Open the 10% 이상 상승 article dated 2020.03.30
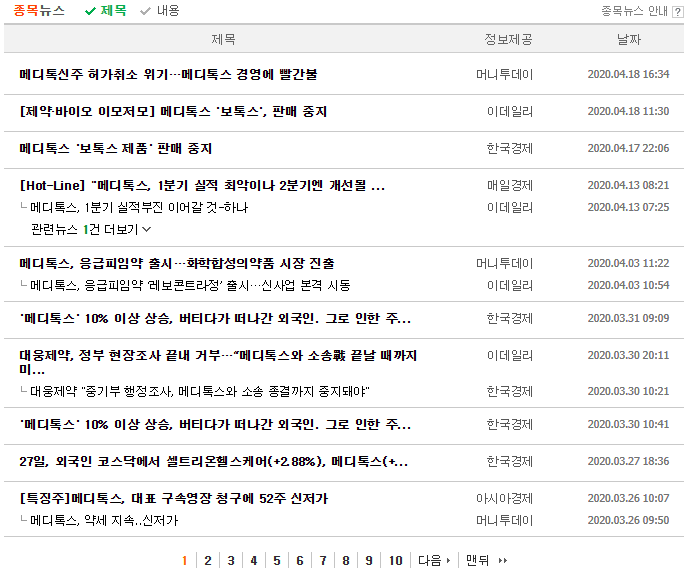This screenshot has width=686, height=570. click(x=215, y=424)
